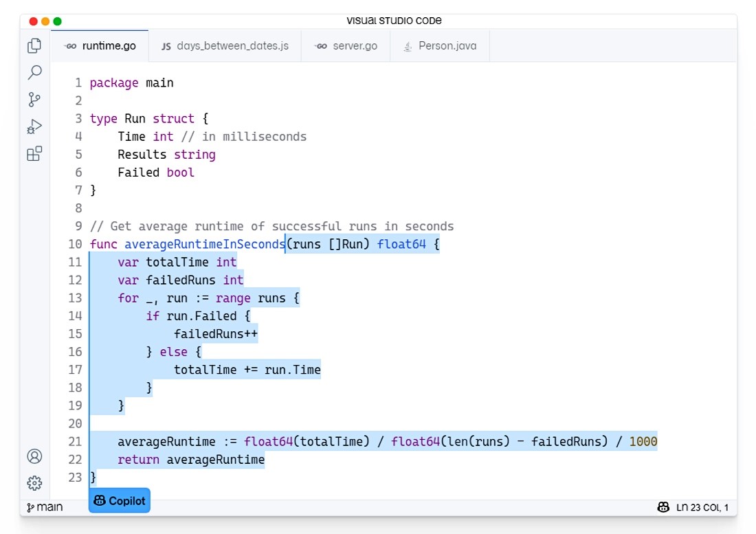Click the Java icon on Person.java tab
Screen dimensions: 756x534
pyautogui.click(x=408, y=46)
